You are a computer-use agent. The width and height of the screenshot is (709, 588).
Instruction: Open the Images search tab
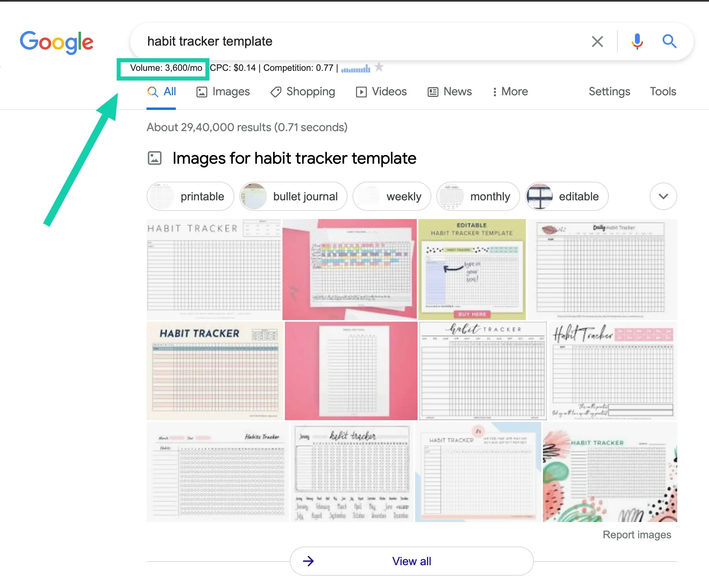[x=223, y=92]
